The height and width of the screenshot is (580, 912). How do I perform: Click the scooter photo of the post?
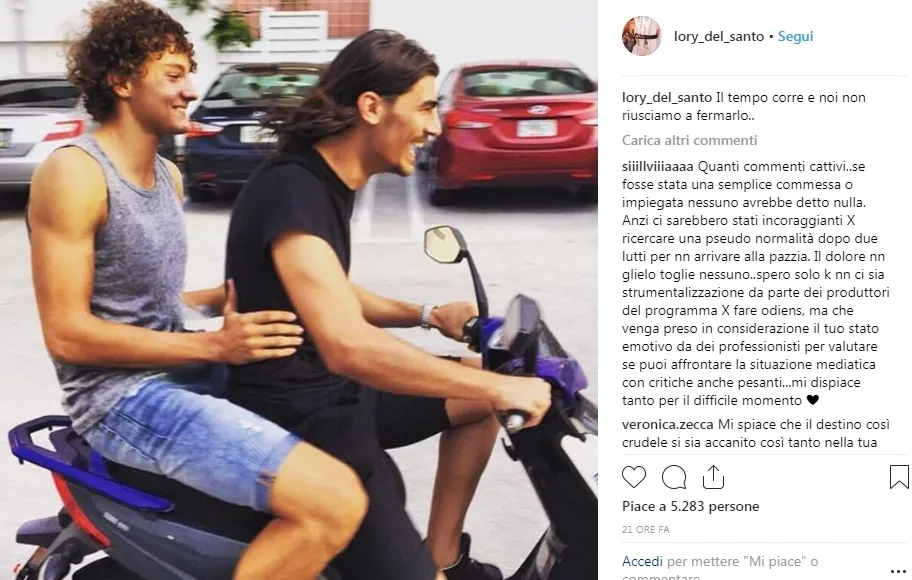[299, 290]
